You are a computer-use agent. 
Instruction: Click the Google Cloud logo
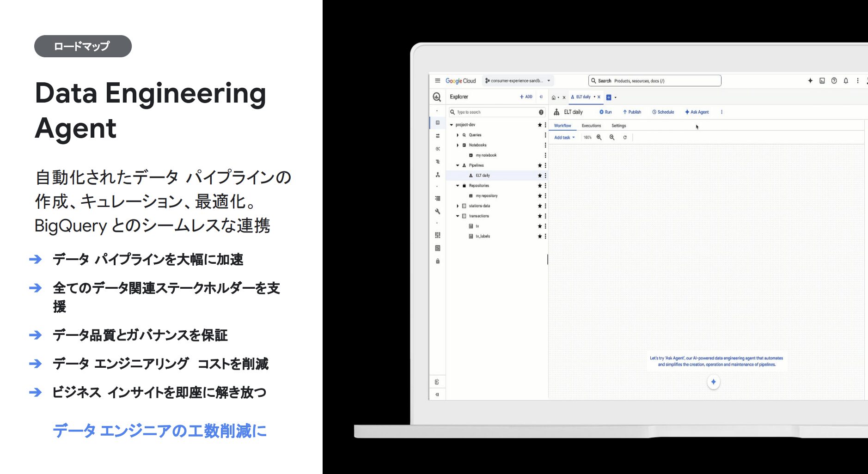[x=460, y=81]
